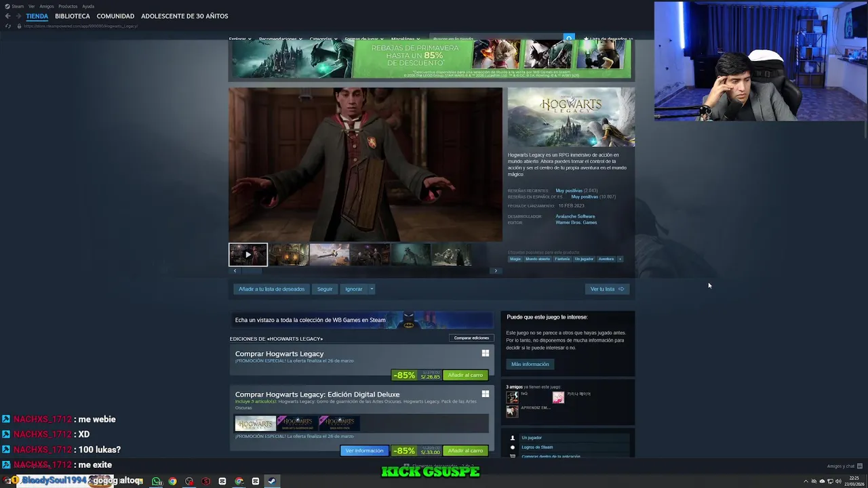Viewport: 868px width, 488px height.
Task: Switch to the TIENDA tab
Action: 37,16
